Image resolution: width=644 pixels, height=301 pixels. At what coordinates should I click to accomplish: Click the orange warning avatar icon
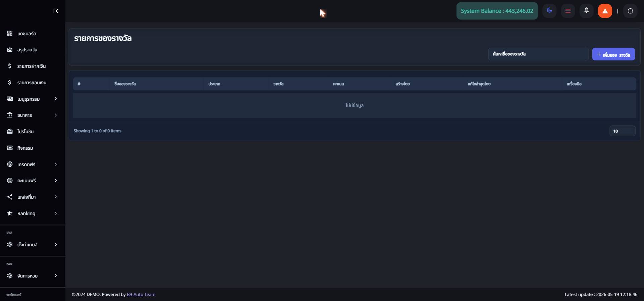pos(605,11)
